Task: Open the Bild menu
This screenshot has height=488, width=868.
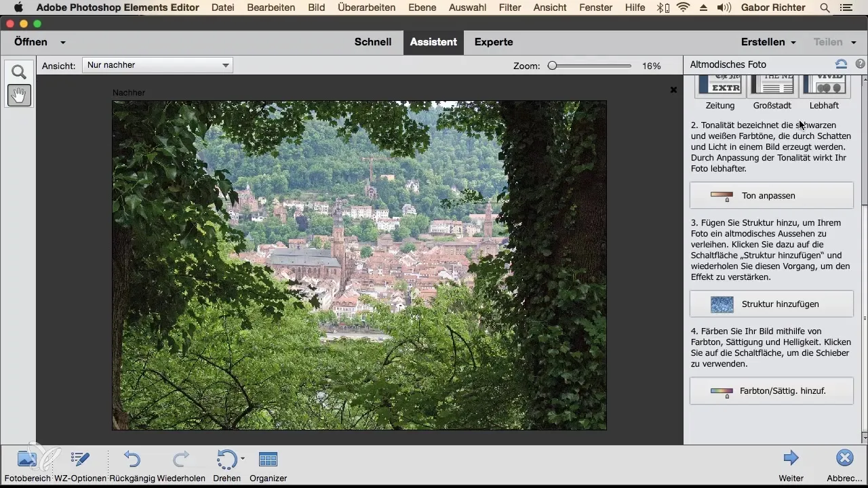Action: (x=316, y=8)
